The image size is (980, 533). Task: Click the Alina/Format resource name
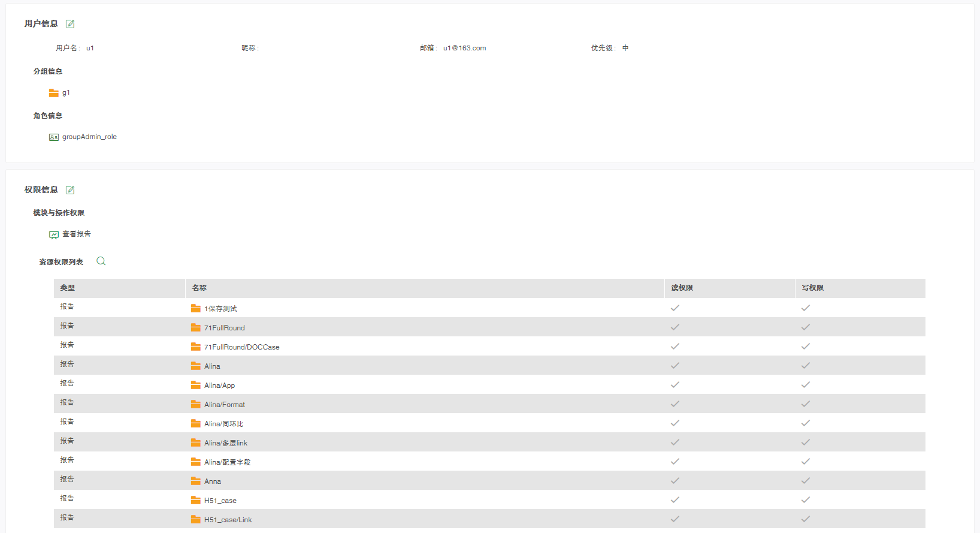coord(225,405)
